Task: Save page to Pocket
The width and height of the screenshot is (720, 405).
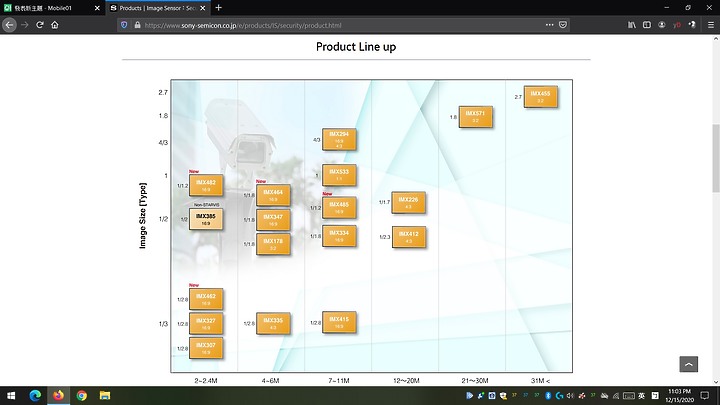Action: coord(563,25)
